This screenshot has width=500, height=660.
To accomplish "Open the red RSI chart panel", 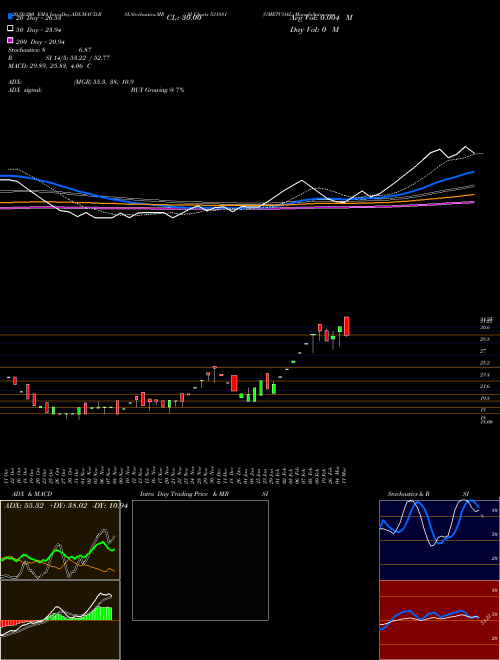I will pyautogui.click(x=439, y=620).
